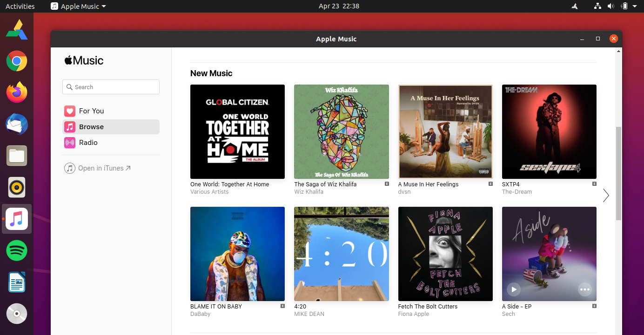This screenshot has height=335, width=644.
Task: Focus the Search input field
Action: coord(111,87)
